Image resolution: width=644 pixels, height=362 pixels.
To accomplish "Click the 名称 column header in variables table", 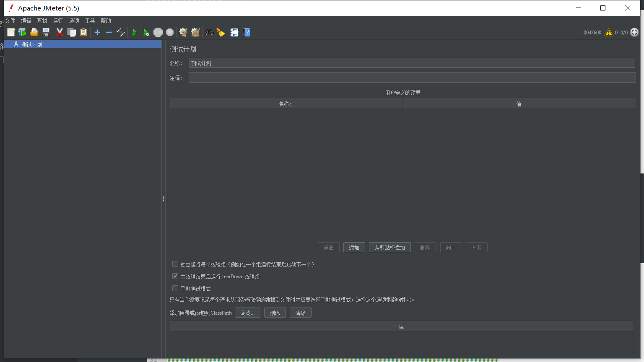I will coord(286,104).
